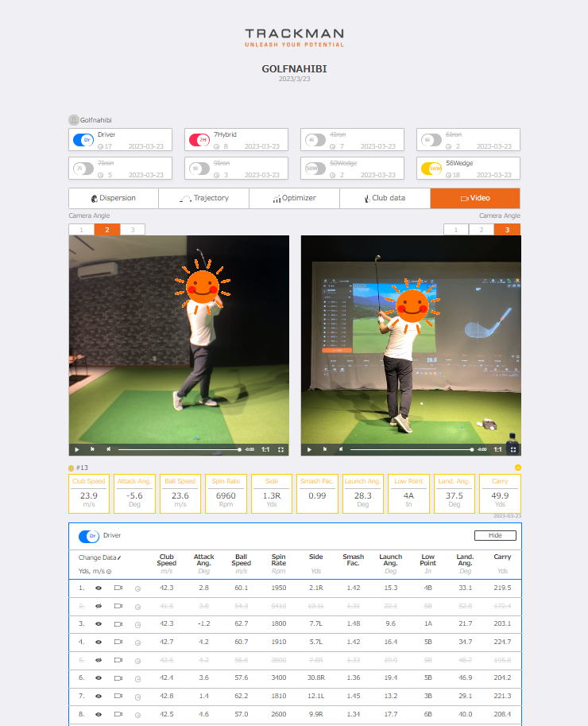Click the Carry 49.9 Yds tile
Image resolution: width=588 pixels, height=726 pixels.
click(500, 494)
